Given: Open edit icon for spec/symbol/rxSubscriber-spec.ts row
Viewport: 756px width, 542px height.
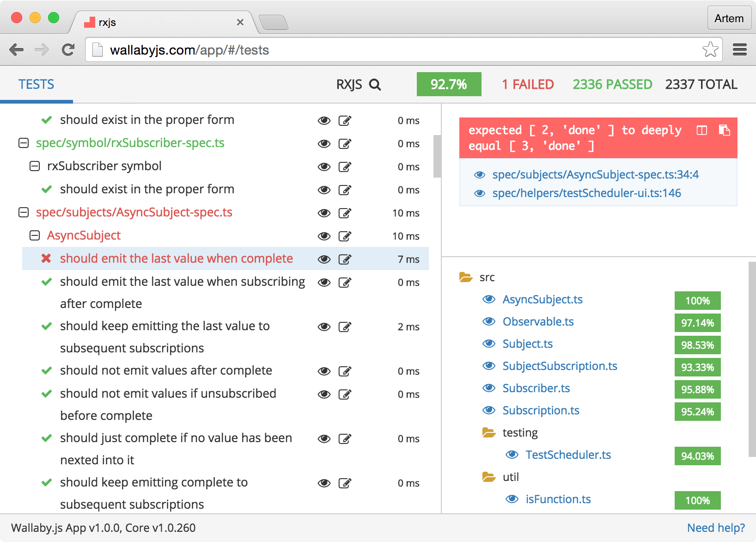Looking at the screenshot, I should [x=345, y=144].
